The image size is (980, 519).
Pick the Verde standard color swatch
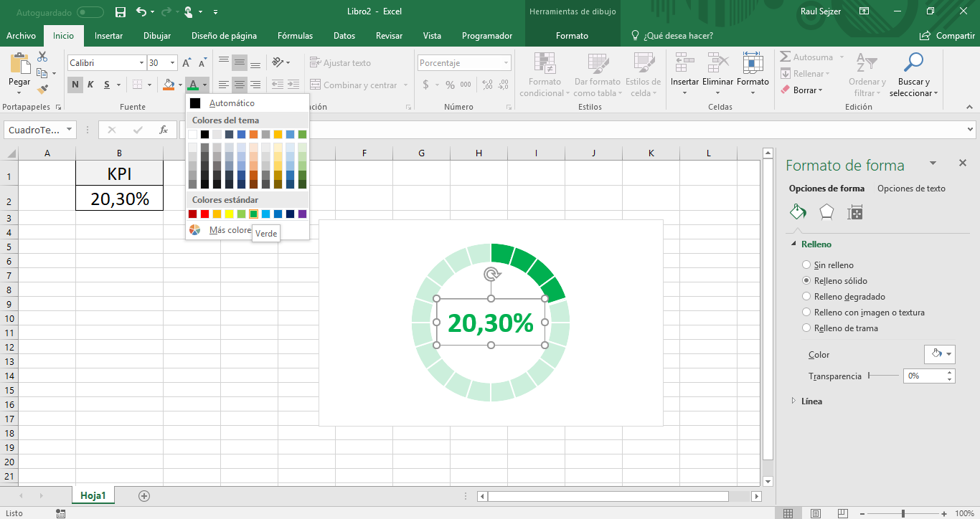[253, 214]
